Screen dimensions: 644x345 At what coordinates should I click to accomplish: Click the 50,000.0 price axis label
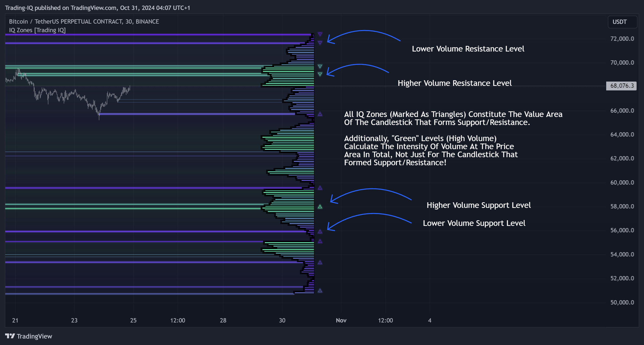coord(622,302)
